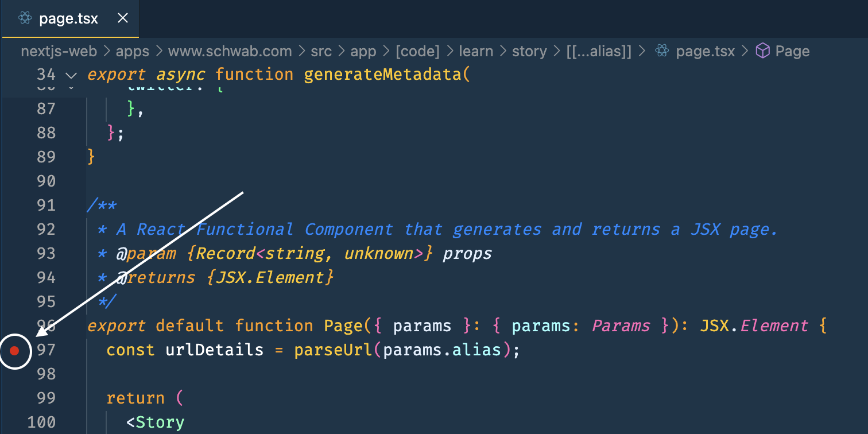Image resolution: width=868 pixels, height=434 pixels.
Task: Click the Page symbol in the breadcrumb
Action: click(793, 51)
